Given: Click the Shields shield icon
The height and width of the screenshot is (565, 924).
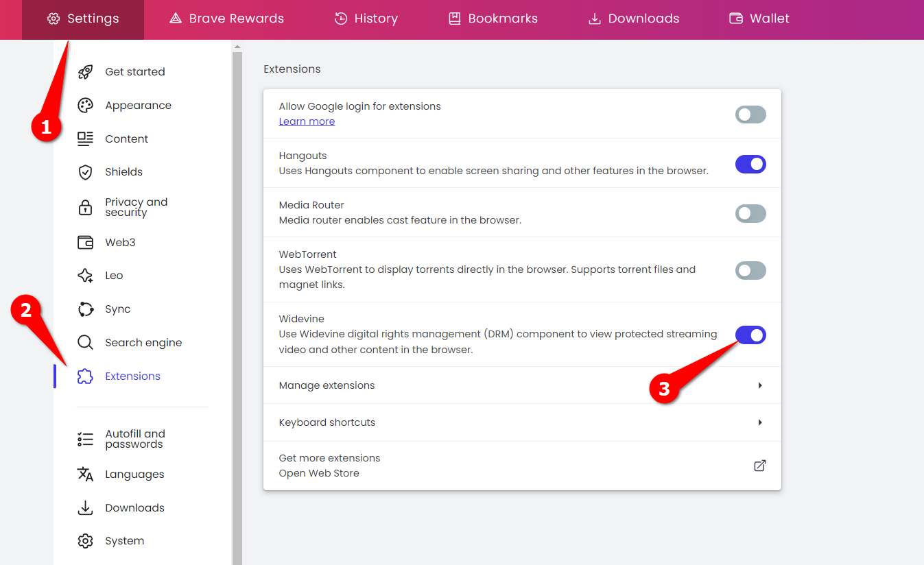Looking at the screenshot, I should pos(85,172).
